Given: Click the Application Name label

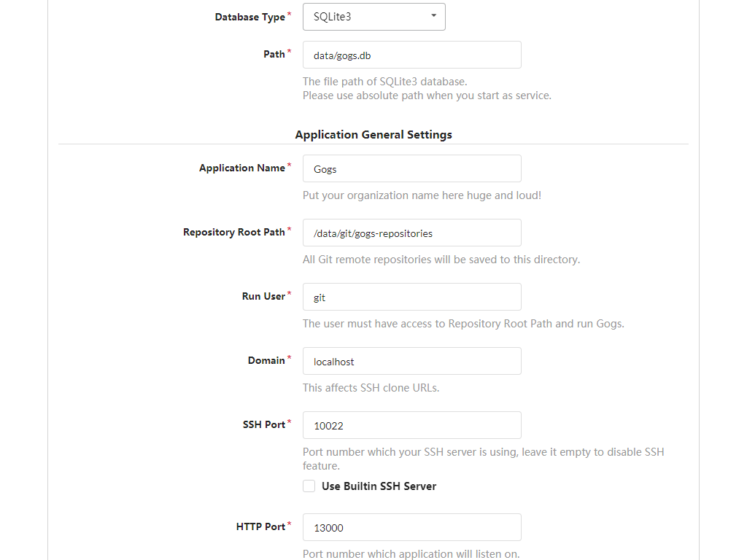Looking at the screenshot, I should pyautogui.click(x=242, y=168).
